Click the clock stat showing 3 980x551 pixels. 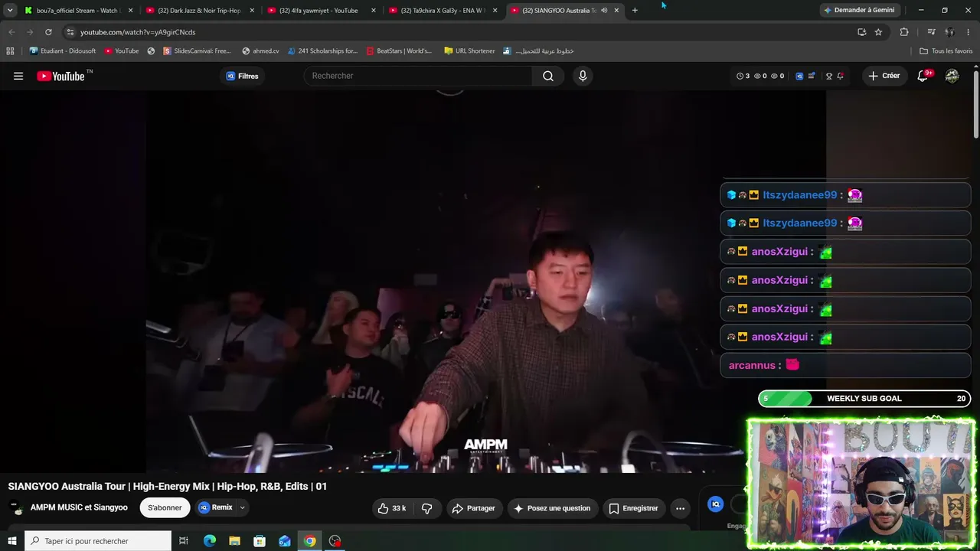point(743,76)
